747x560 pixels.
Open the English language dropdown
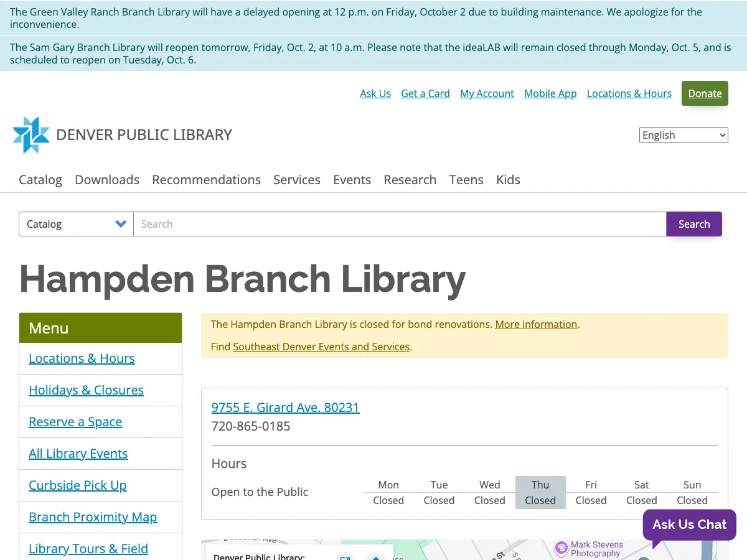tap(684, 135)
